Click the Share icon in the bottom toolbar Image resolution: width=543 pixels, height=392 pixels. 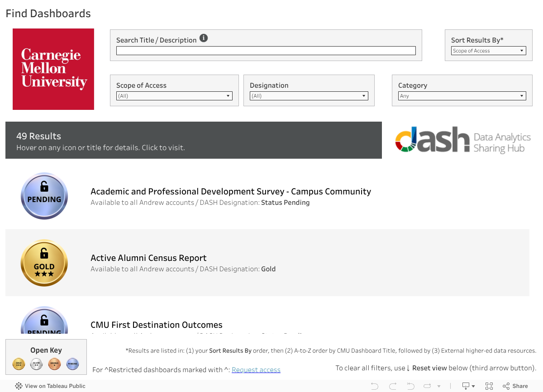pos(515,386)
